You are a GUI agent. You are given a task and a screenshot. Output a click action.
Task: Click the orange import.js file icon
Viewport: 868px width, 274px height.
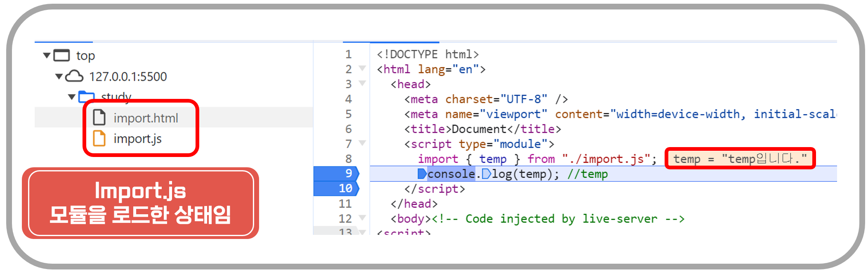tap(99, 138)
